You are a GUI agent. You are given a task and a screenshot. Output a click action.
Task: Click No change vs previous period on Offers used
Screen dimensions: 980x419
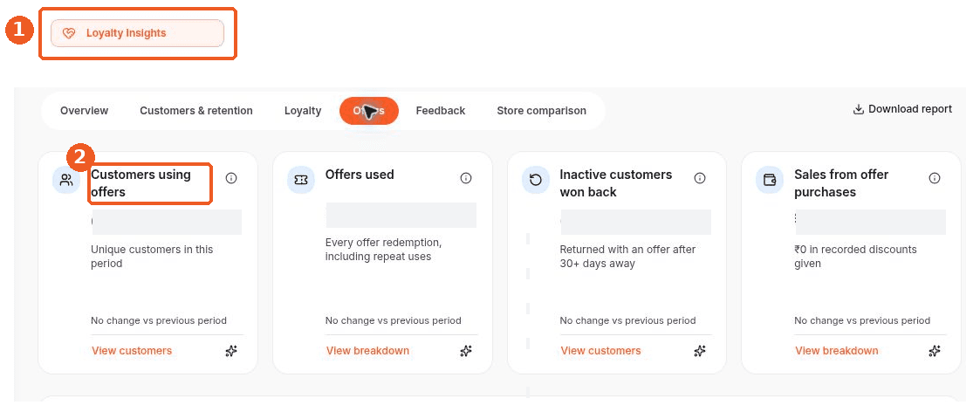[393, 321]
